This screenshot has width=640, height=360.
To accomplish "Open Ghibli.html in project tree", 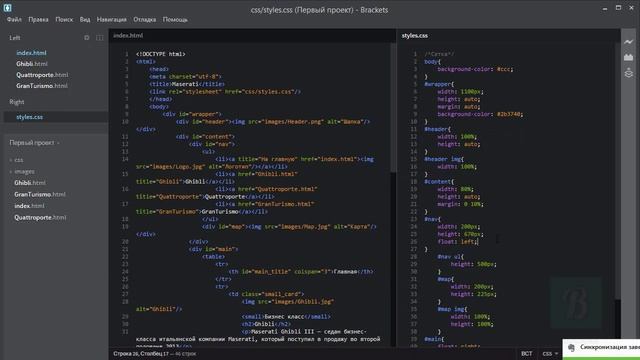I will click(x=30, y=183).
